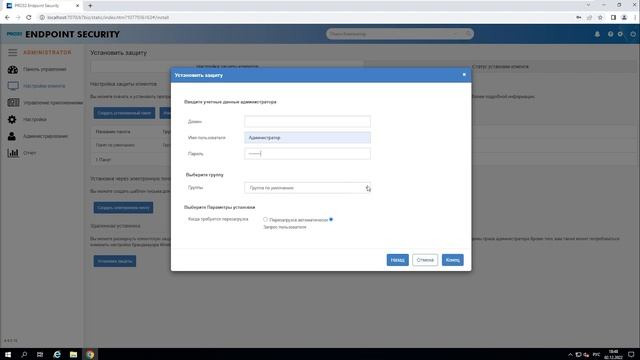Toggle the hamburger menu beside ADMINISTRATOR
This screenshot has height=360, width=640.
point(13,52)
